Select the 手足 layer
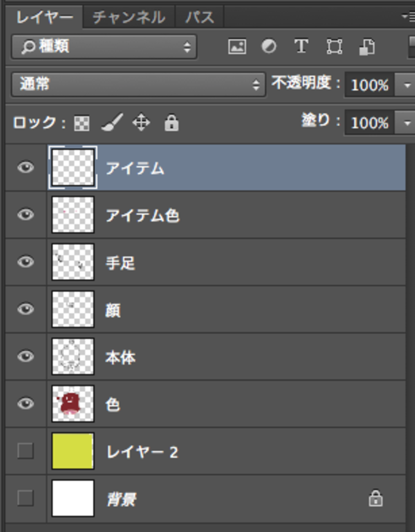This screenshot has width=415, height=532. click(223, 262)
